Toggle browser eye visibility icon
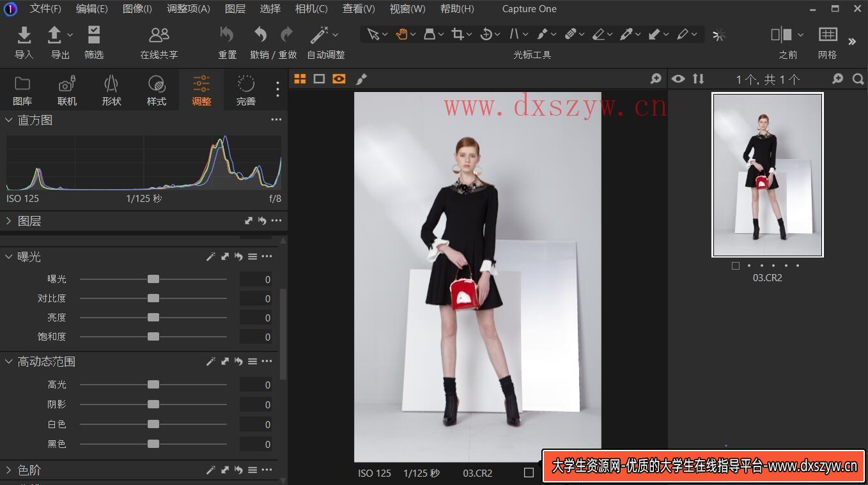This screenshot has height=485, width=868. pyautogui.click(x=678, y=79)
